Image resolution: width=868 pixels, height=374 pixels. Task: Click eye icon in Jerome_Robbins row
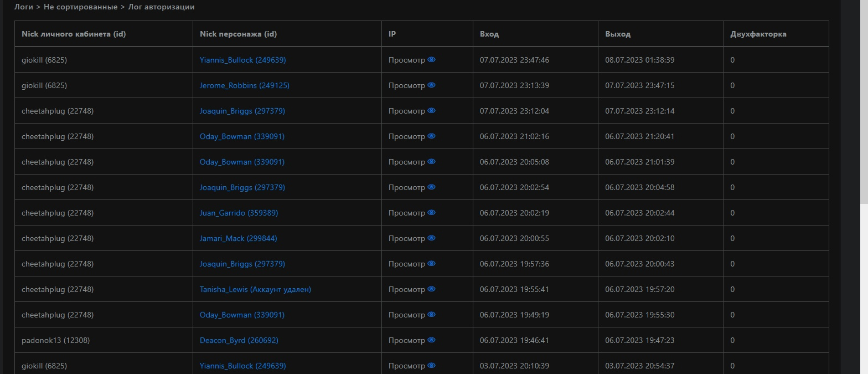[432, 85]
